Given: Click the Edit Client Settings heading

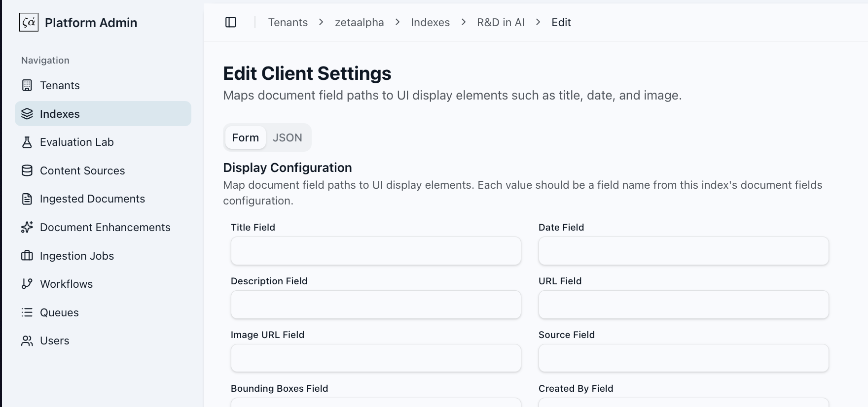Looking at the screenshot, I should (307, 73).
